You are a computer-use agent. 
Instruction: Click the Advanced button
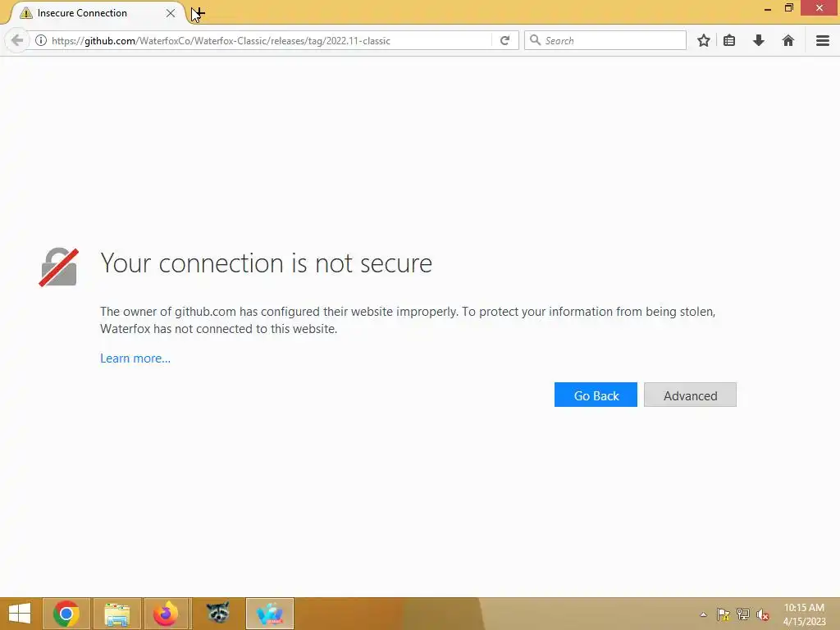click(690, 395)
